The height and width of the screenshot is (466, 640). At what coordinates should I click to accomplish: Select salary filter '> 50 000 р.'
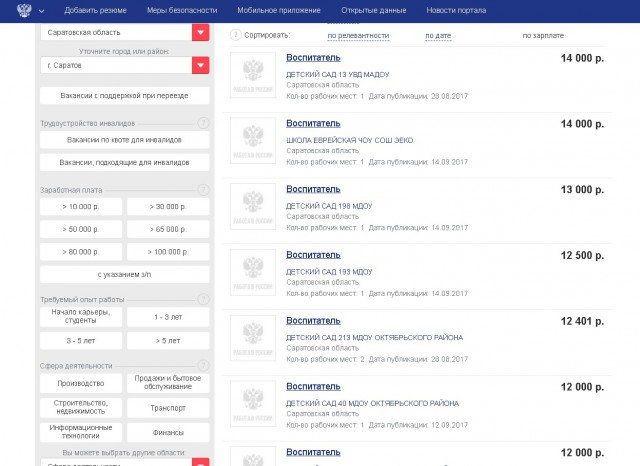[x=81, y=229]
